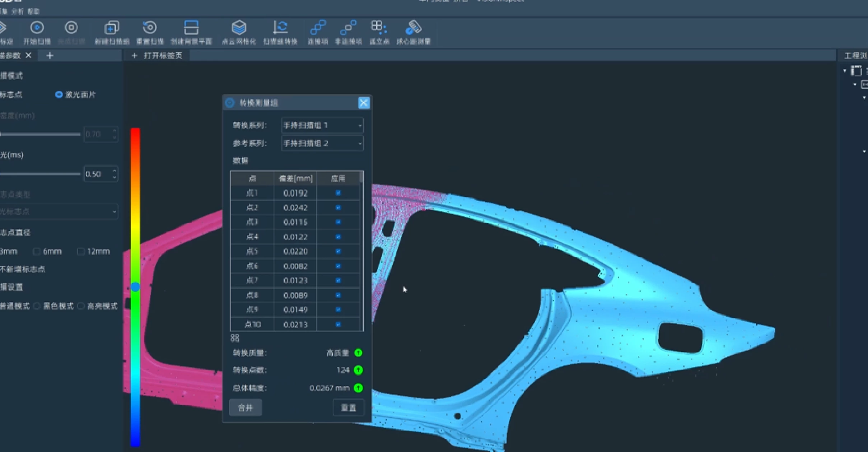Open the 新建扫描组 (new scan group) tool

(x=112, y=32)
